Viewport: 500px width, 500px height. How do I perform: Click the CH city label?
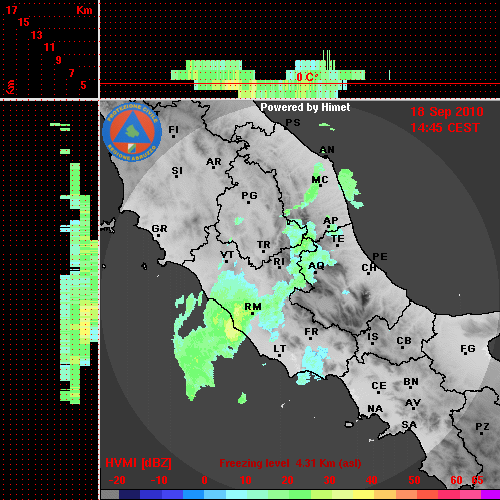[369, 268]
